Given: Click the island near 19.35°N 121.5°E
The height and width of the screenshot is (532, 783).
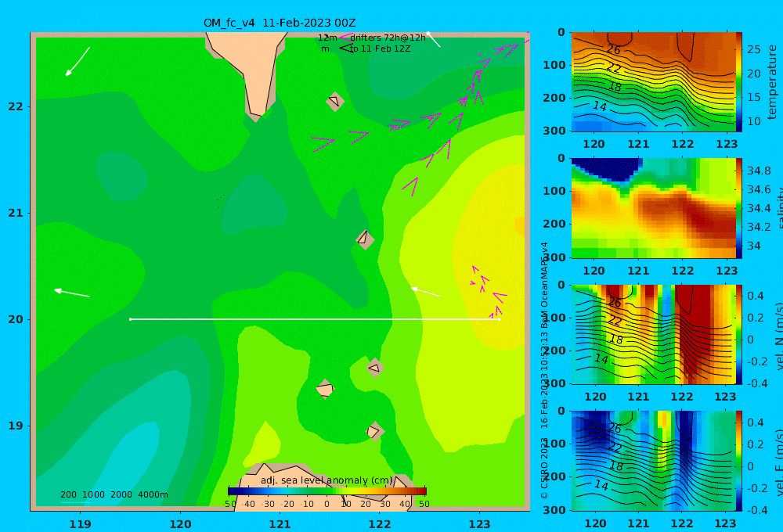Looking at the screenshot, I should click(x=325, y=389).
